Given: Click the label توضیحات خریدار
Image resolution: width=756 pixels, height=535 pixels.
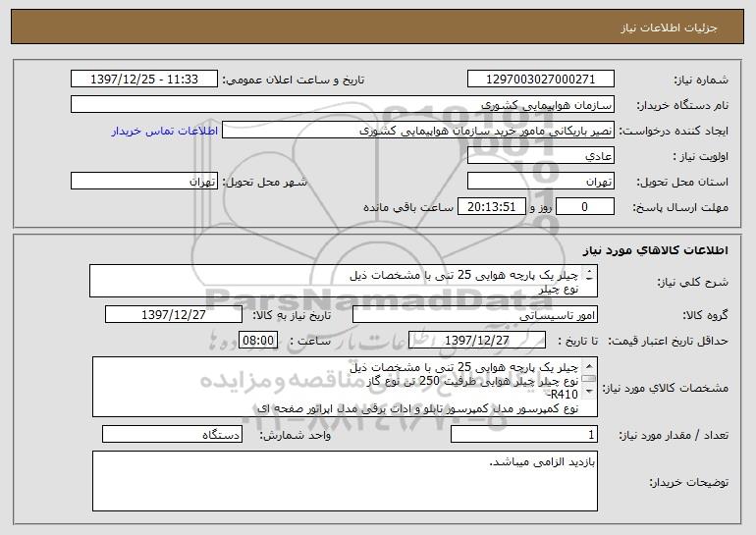Looking at the screenshot, I should (688, 482).
